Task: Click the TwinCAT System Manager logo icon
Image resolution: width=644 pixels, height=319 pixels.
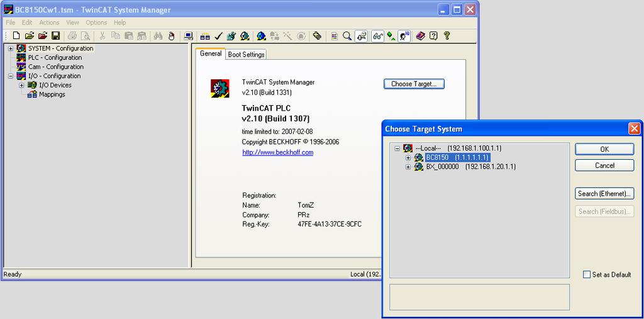Action: tap(220, 89)
